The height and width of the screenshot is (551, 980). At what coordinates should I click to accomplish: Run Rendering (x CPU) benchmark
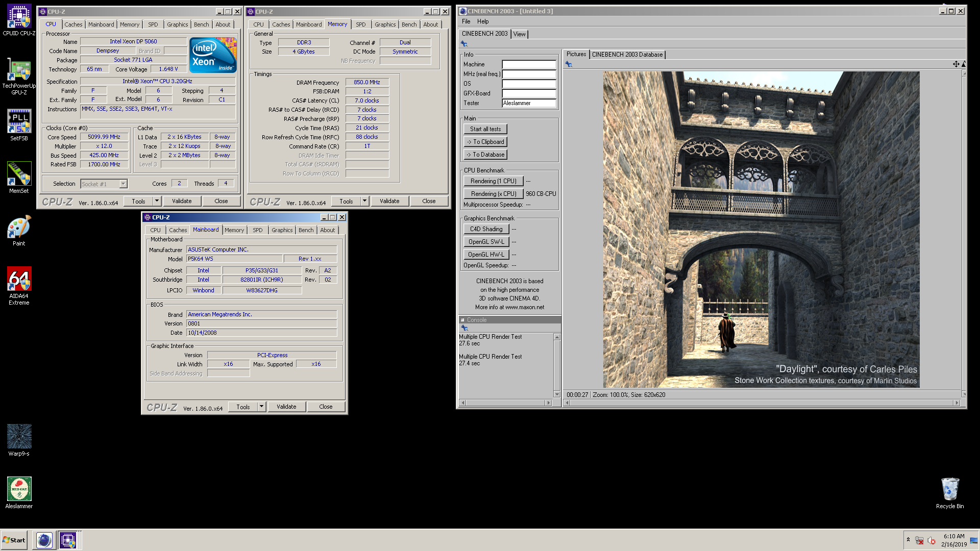pyautogui.click(x=494, y=194)
